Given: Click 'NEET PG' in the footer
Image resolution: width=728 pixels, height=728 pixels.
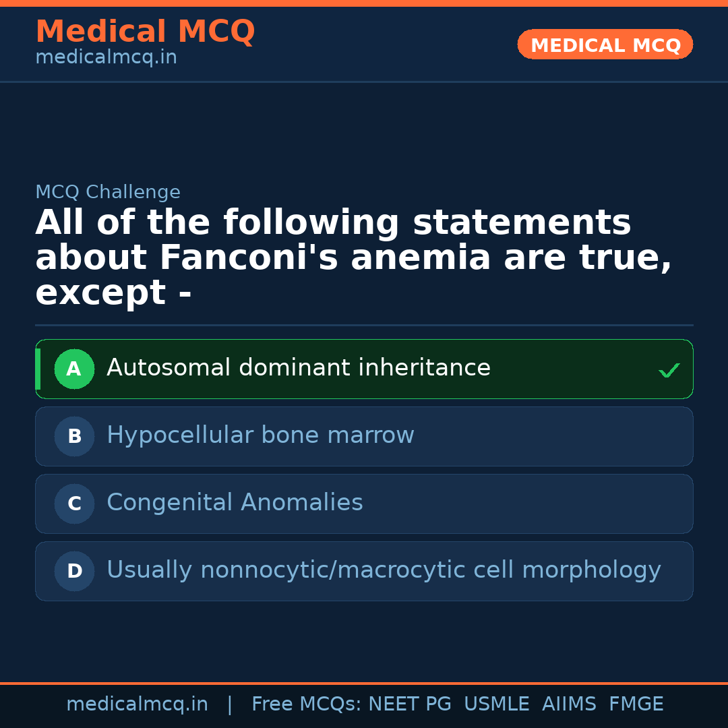Looking at the screenshot, I should [410, 704].
